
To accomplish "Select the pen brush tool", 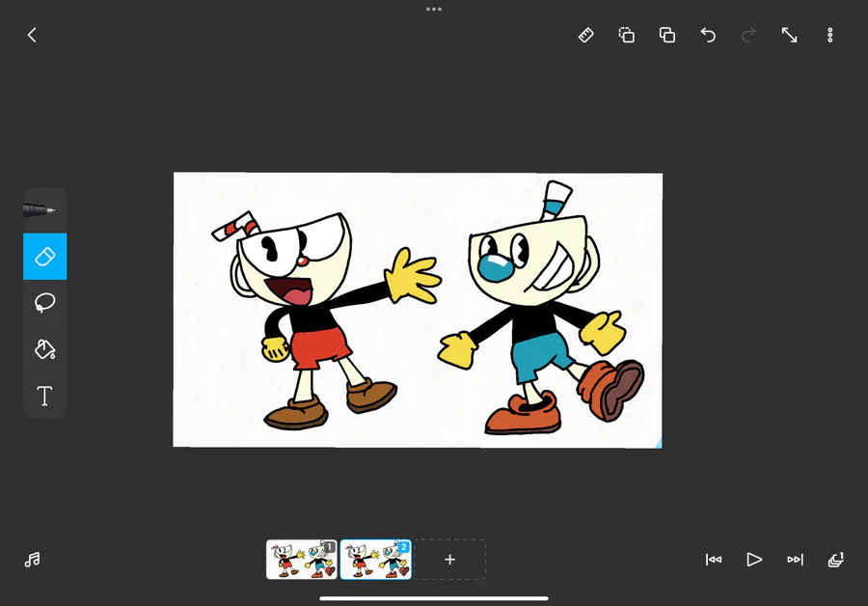I will point(44,210).
